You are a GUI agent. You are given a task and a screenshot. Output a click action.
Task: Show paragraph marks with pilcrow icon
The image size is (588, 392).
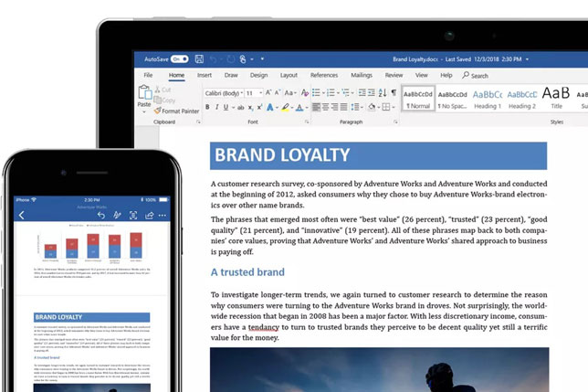pos(394,92)
